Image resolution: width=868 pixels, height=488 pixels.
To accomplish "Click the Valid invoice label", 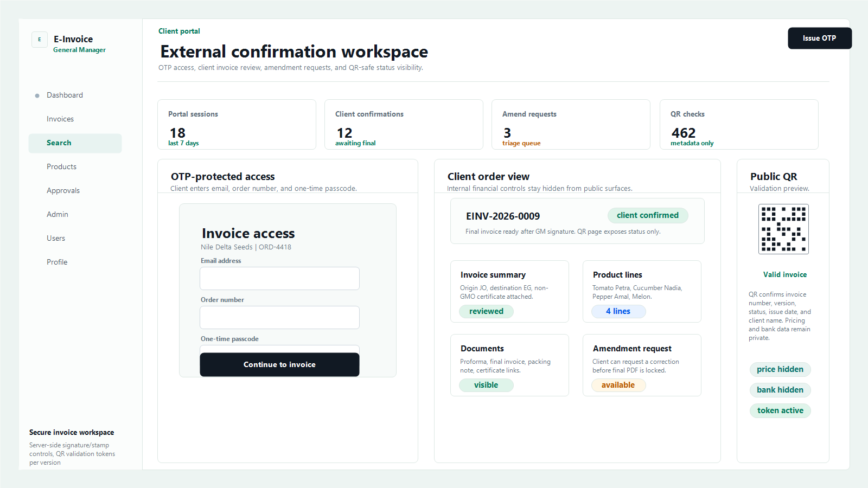I will tap(785, 275).
